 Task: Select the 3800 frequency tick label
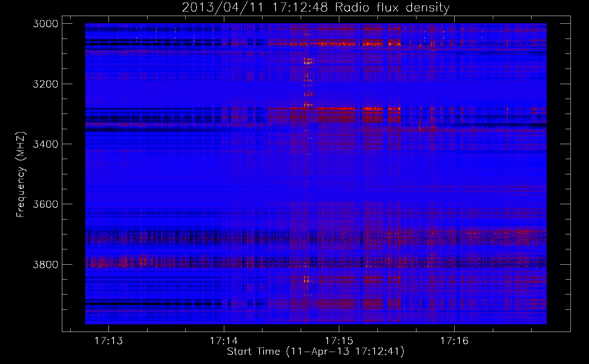pyautogui.click(x=46, y=264)
